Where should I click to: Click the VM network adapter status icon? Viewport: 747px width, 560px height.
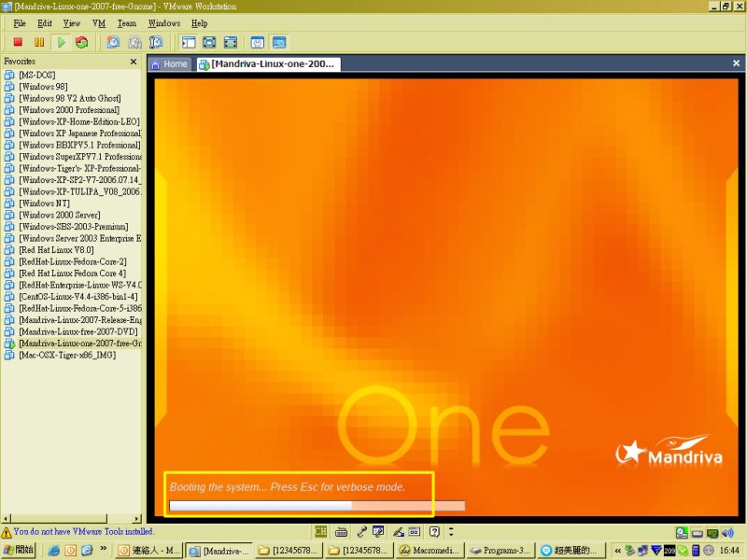point(712,533)
